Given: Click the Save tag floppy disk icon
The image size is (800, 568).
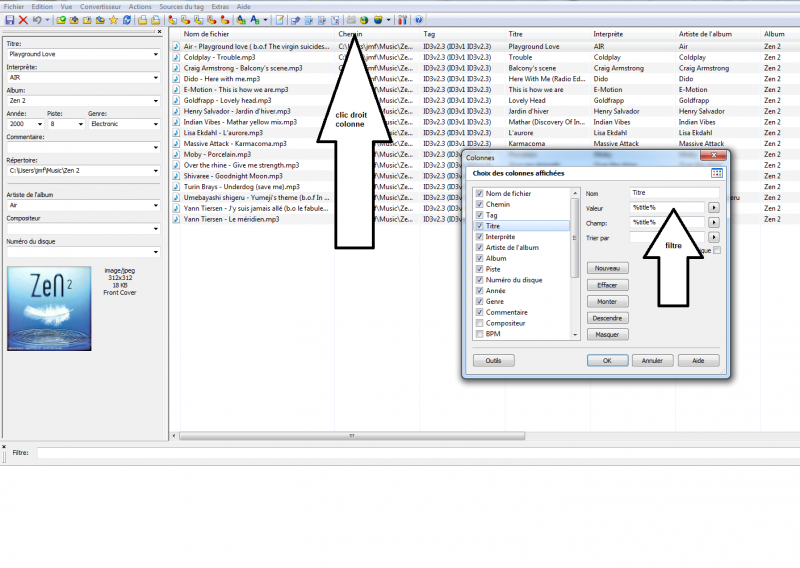Looking at the screenshot, I should point(9,20).
